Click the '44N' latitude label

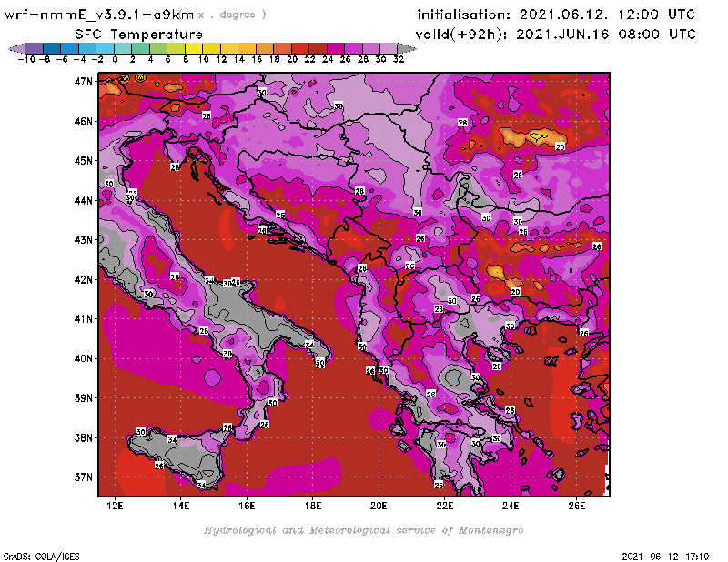pyautogui.click(x=84, y=200)
